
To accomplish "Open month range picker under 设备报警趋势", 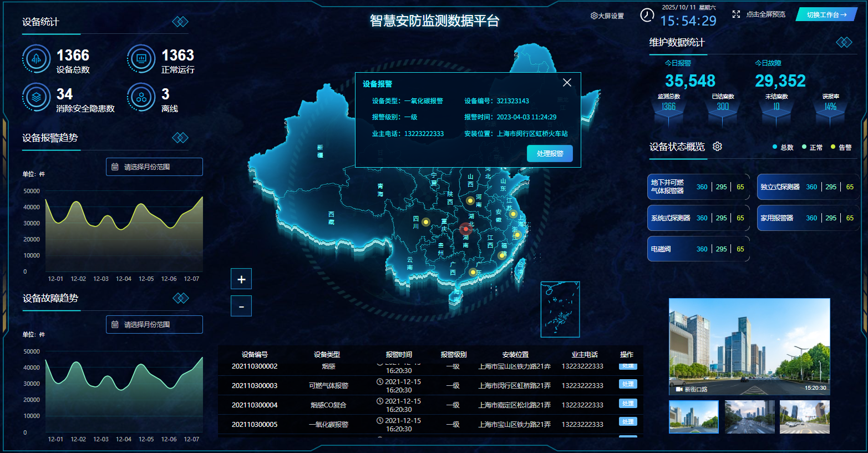I will tap(154, 167).
